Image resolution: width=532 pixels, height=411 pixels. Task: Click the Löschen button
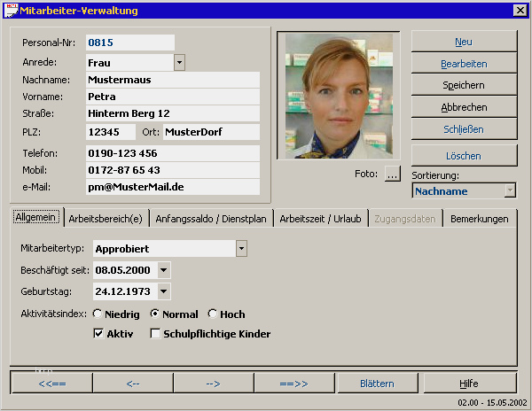point(464,156)
